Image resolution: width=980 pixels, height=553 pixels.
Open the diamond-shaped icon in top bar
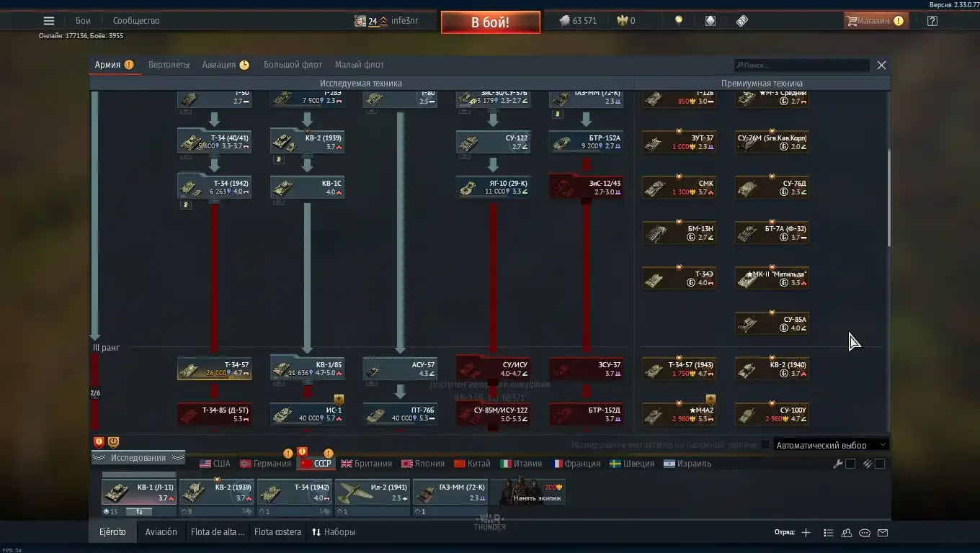(x=710, y=21)
